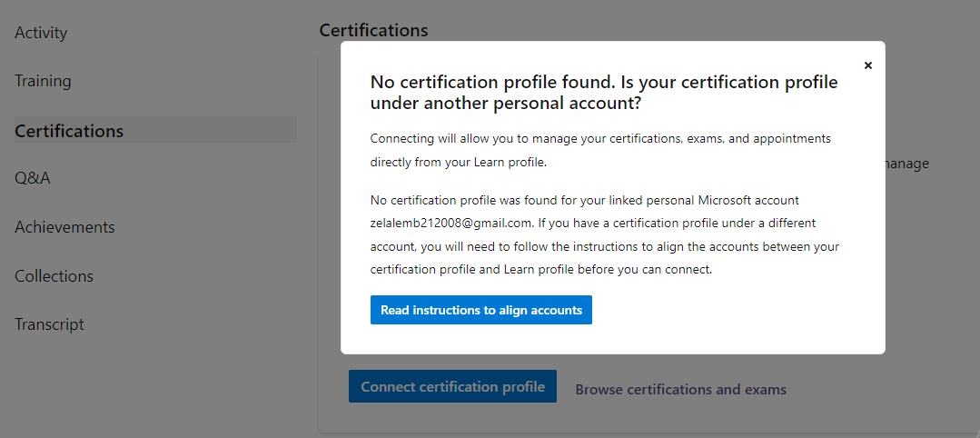This screenshot has height=438, width=980.
Task: Click the zelalemb212008@gmail.com email address text
Action: tap(450, 222)
